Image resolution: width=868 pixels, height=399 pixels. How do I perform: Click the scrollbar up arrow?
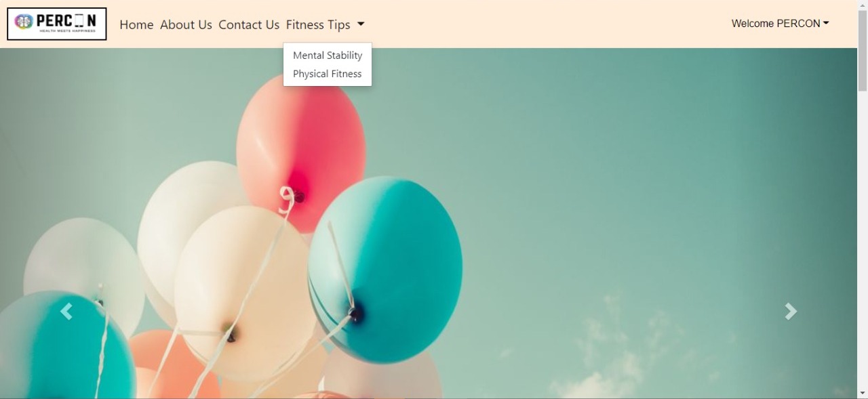(x=863, y=5)
